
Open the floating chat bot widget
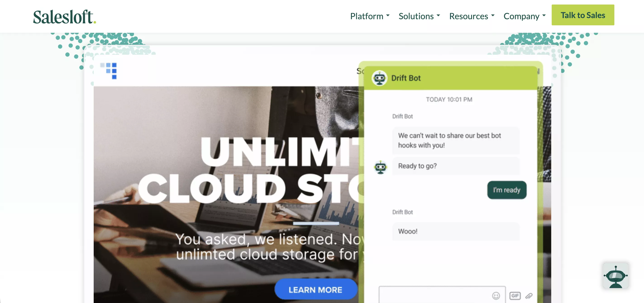(615, 276)
